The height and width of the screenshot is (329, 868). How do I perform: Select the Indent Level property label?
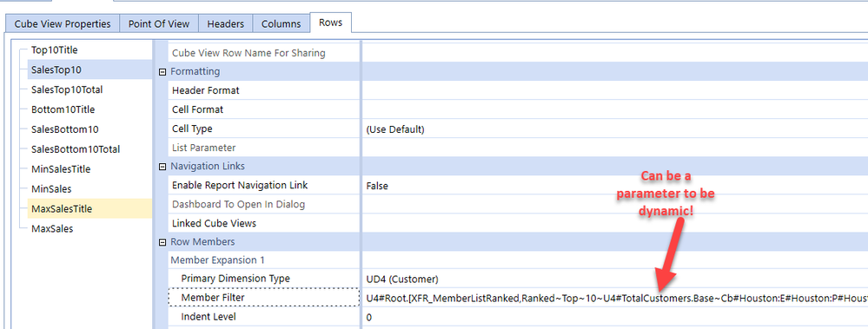209,316
